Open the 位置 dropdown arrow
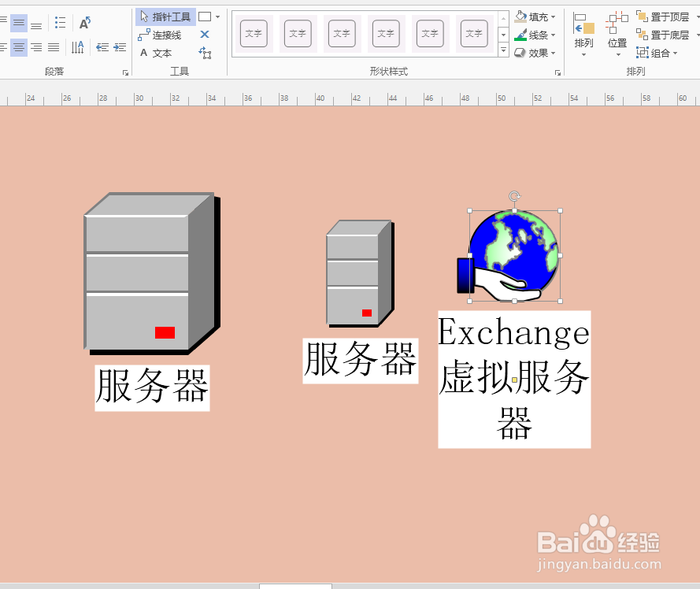Screen dimensions: 700x589 click(618, 55)
